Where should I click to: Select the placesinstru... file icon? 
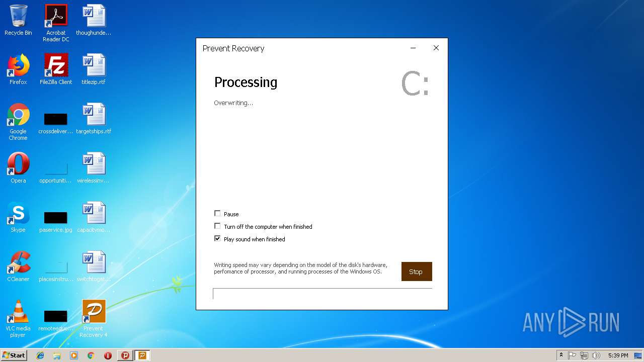56,271
